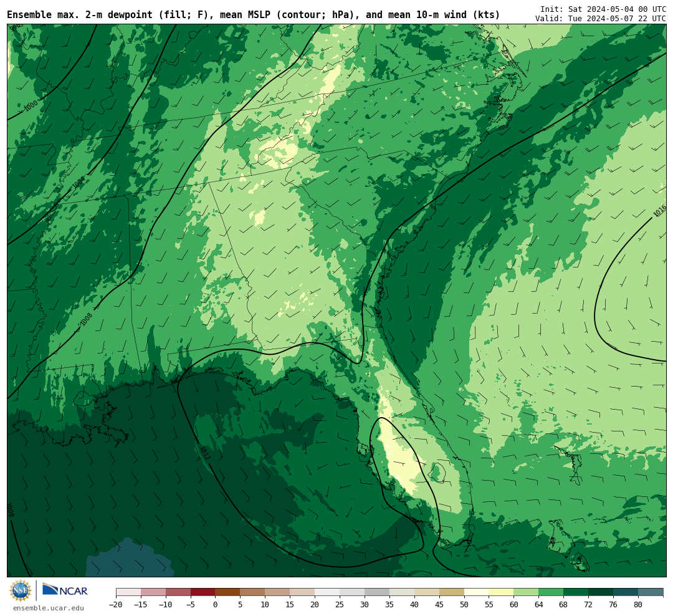Image resolution: width=673 pixels, height=616 pixels.
Task: Click the teal colorbar swatch above 80
Action: click(x=651, y=592)
